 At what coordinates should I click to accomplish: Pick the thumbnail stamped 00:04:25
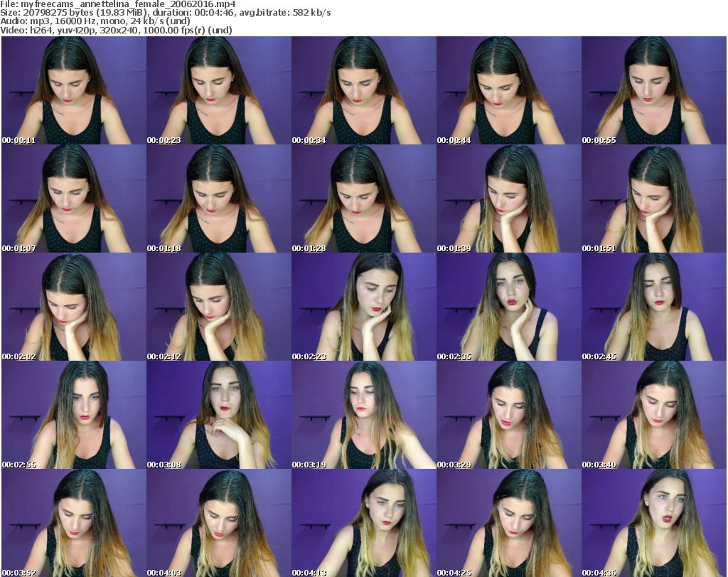point(508,523)
